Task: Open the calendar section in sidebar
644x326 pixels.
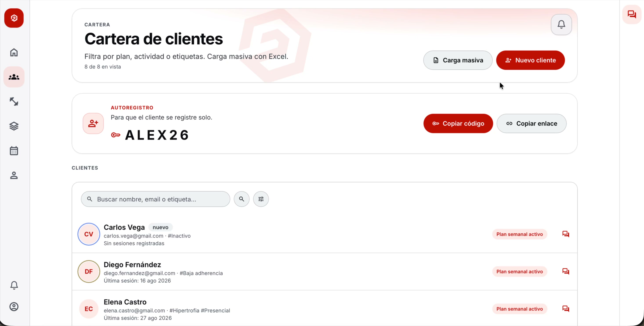Action: click(14, 151)
